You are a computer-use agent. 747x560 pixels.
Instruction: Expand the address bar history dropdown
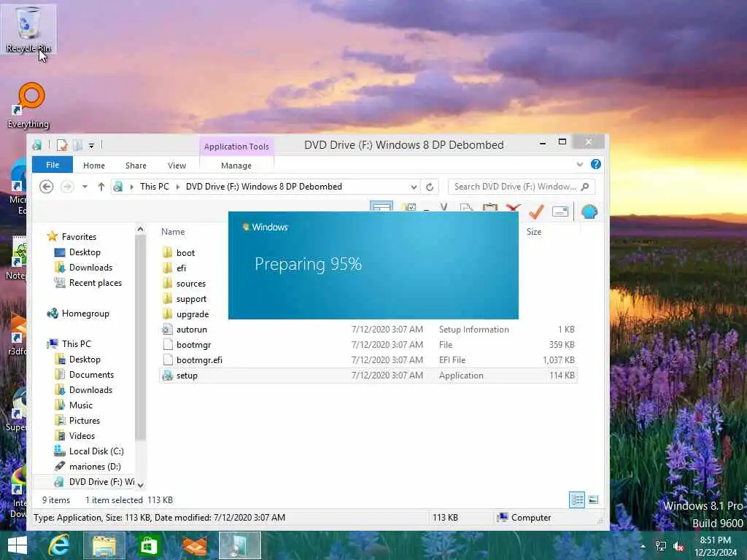coord(414,187)
